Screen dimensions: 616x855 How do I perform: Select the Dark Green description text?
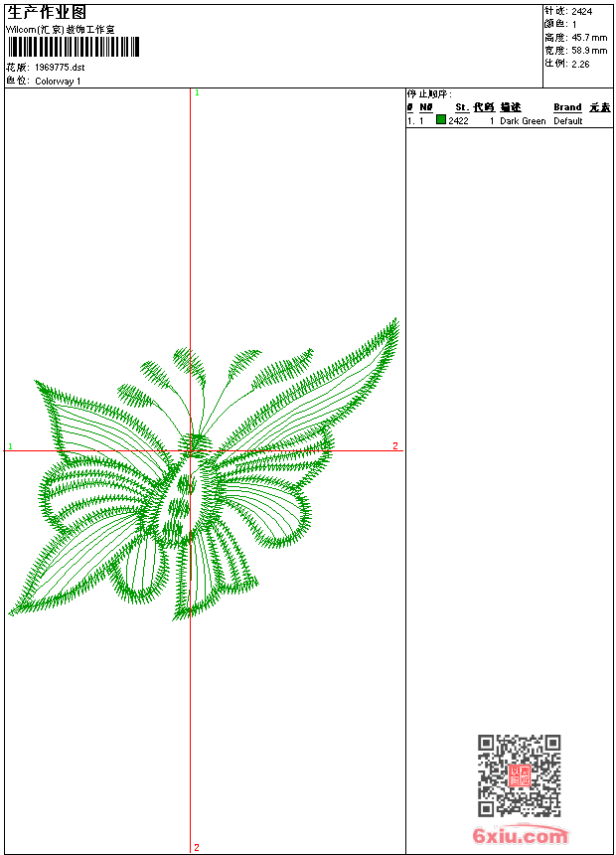click(x=523, y=121)
